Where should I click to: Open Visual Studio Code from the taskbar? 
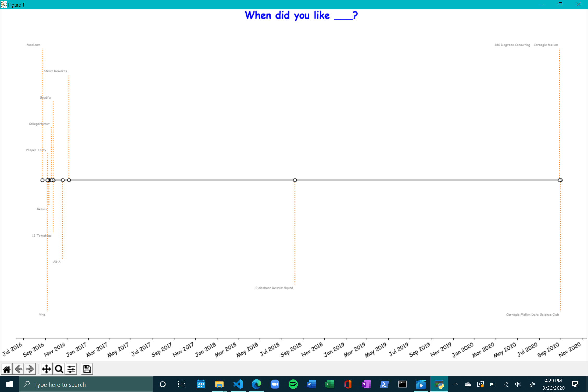pyautogui.click(x=238, y=384)
